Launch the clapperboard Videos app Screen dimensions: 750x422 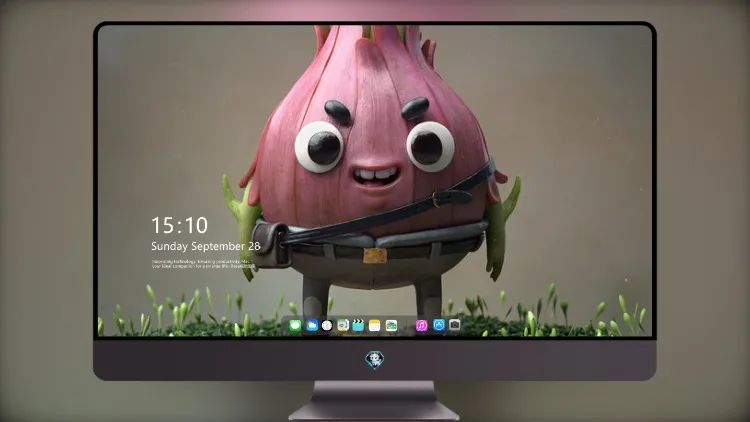(x=358, y=326)
